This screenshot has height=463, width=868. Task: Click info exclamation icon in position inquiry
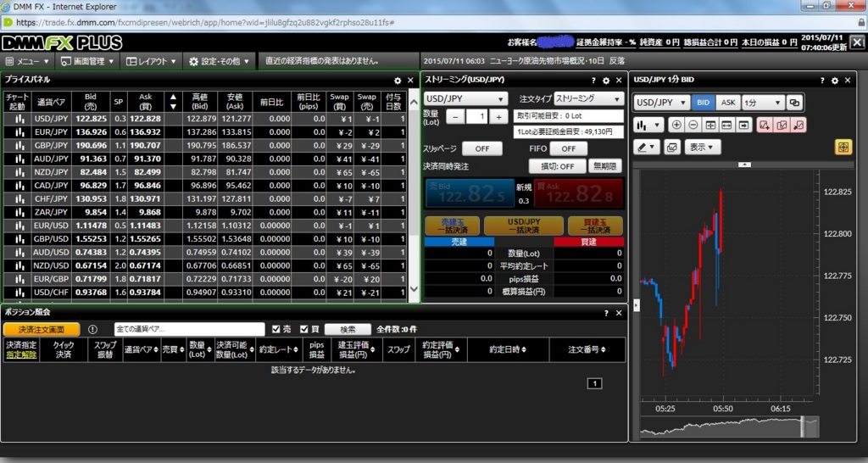[x=92, y=329]
